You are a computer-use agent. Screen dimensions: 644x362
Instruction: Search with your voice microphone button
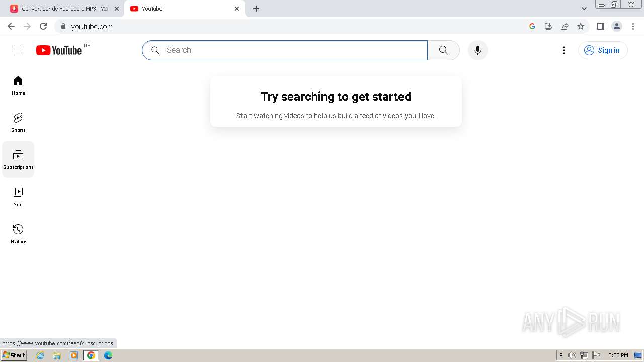pos(477,50)
